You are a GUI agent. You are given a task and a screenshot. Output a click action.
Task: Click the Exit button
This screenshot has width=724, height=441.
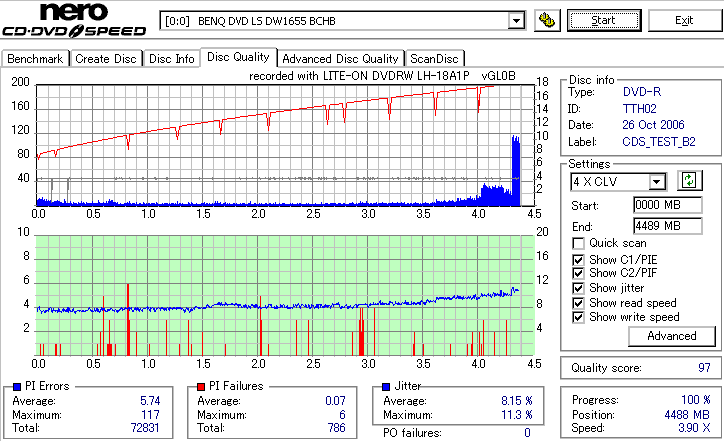(x=684, y=20)
